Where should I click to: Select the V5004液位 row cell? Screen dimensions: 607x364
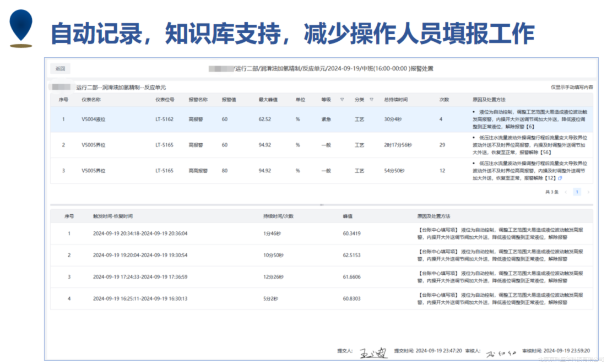pyautogui.click(x=93, y=119)
